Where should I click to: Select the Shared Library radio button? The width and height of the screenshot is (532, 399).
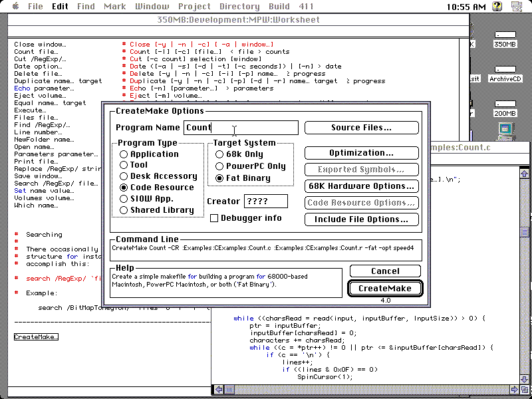point(124,210)
